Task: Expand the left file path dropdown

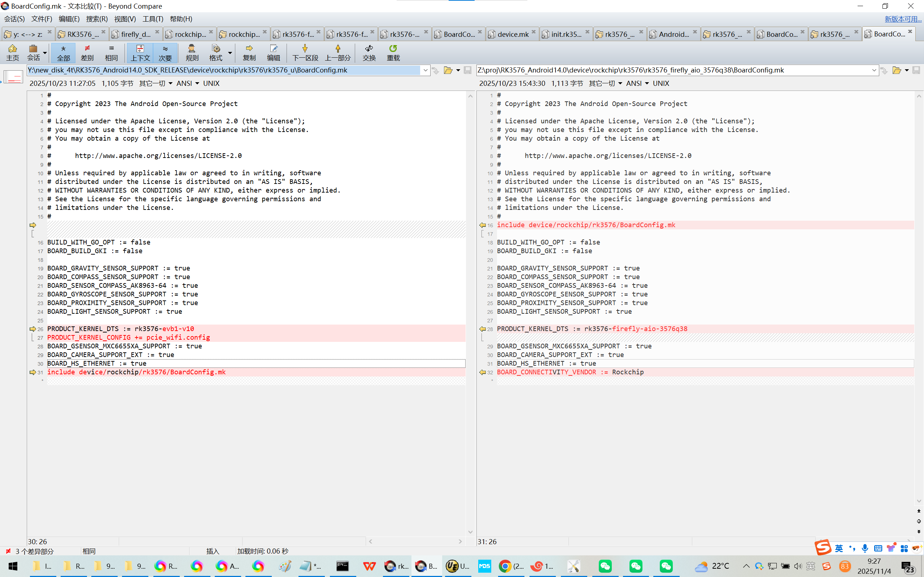Action: [425, 70]
